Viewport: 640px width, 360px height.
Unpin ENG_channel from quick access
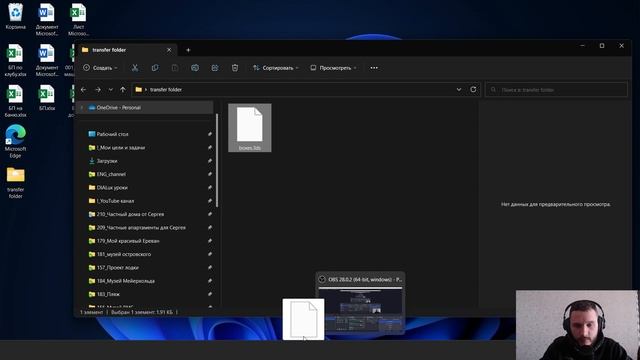(x=210, y=174)
